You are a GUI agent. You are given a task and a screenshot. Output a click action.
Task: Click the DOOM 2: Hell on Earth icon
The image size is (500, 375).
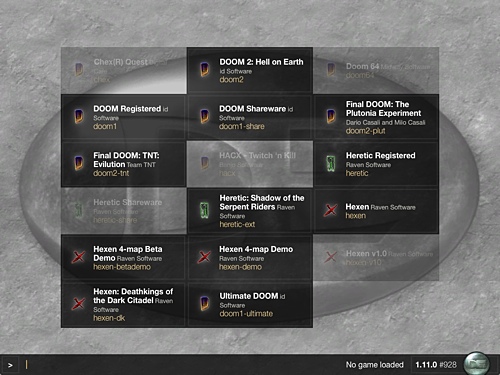[205, 70]
